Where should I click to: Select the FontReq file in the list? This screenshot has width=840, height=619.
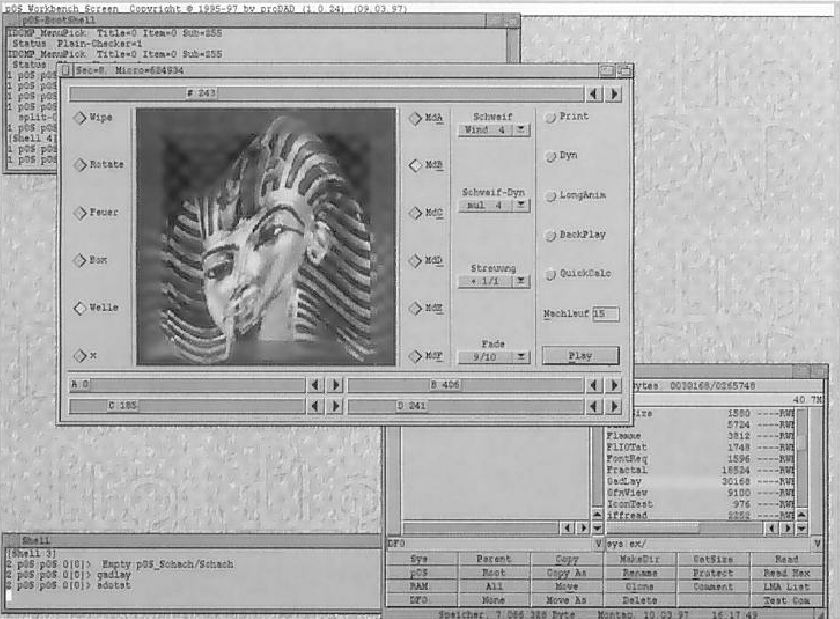(700, 459)
